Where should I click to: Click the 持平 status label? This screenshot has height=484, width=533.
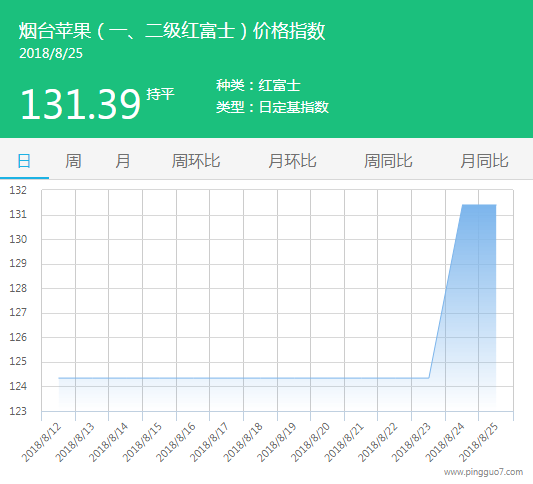(160, 94)
